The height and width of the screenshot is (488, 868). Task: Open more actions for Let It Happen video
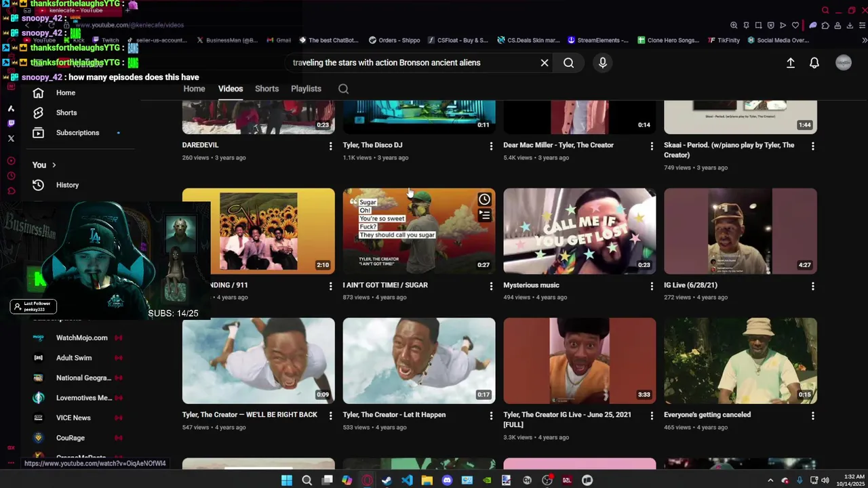pyautogui.click(x=491, y=415)
